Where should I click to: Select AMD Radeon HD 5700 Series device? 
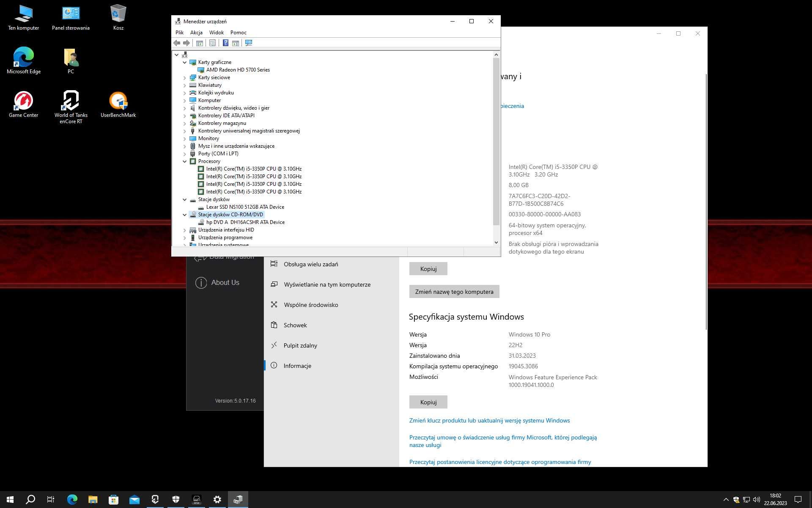click(x=238, y=70)
